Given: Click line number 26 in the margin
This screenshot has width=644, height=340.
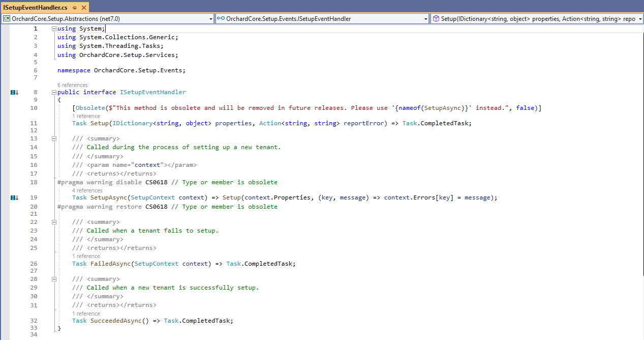Looking at the screenshot, I should point(34,264).
